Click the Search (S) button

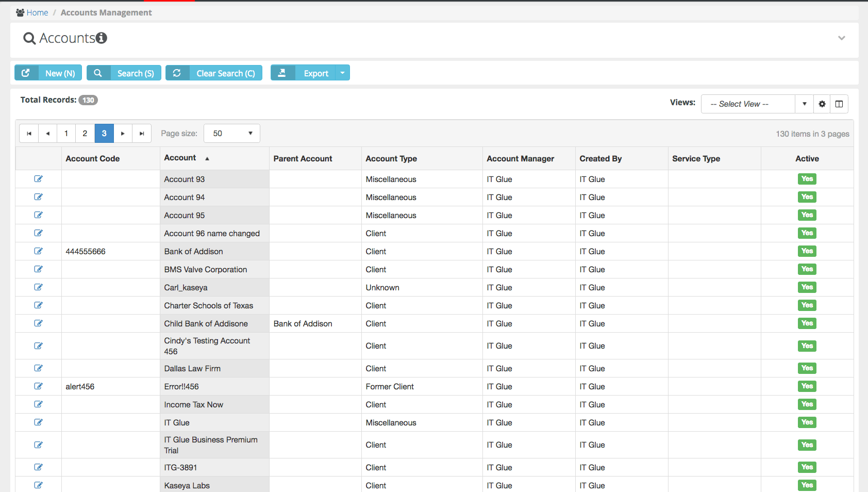click(124, 73)
